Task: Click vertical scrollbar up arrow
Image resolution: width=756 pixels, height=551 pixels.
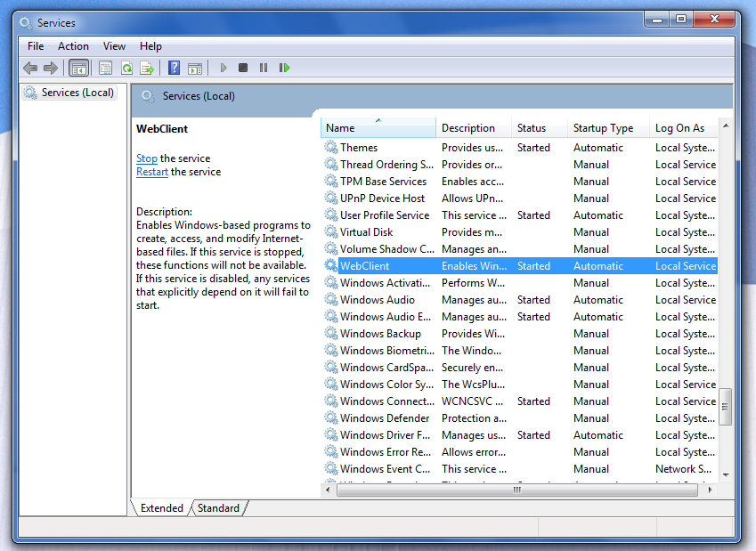Action: pyautogui.click(x=725, y=126)
